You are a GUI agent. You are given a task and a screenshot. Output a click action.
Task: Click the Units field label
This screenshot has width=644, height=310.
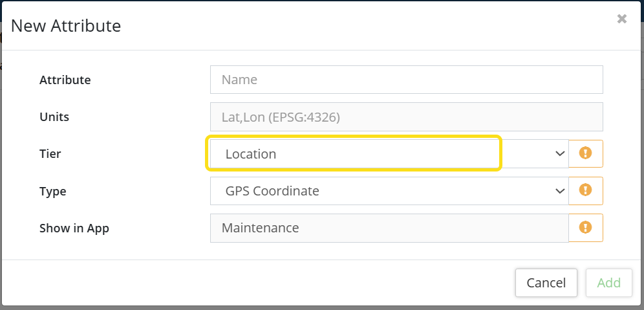pyautogui.click(x=54, y=117)
